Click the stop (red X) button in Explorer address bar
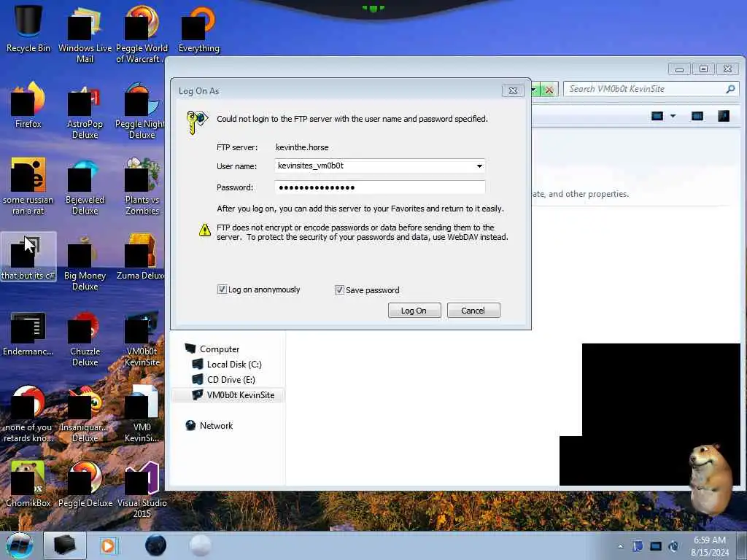747x560 pixels. coord(549,90)
